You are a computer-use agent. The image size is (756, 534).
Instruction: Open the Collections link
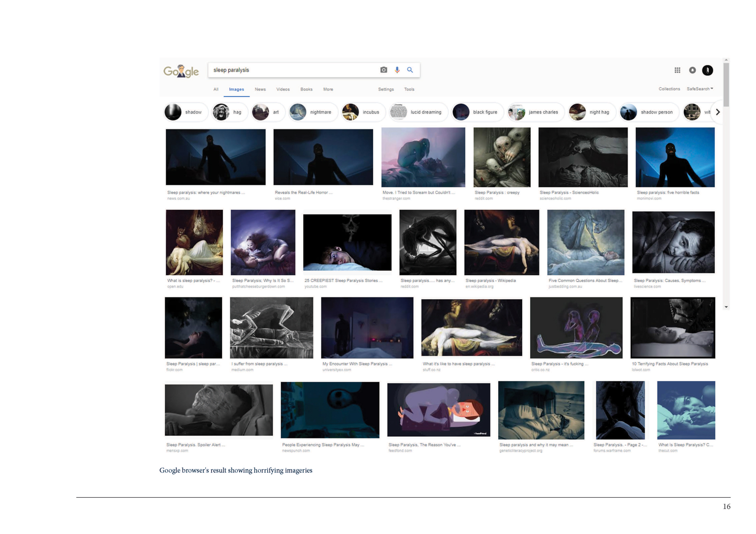669,89
